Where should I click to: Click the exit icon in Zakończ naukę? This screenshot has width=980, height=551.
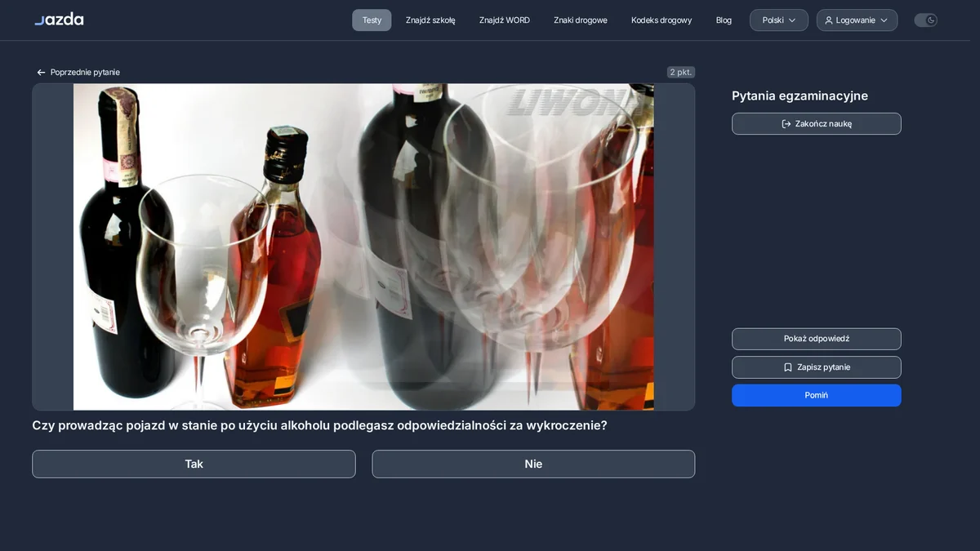coord(786,124)
